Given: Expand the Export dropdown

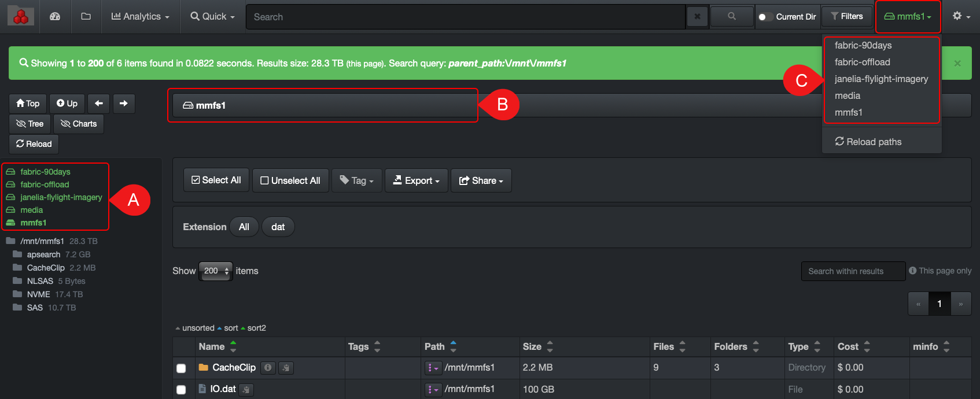Looking at the screenshot, I should click(417, 180).
